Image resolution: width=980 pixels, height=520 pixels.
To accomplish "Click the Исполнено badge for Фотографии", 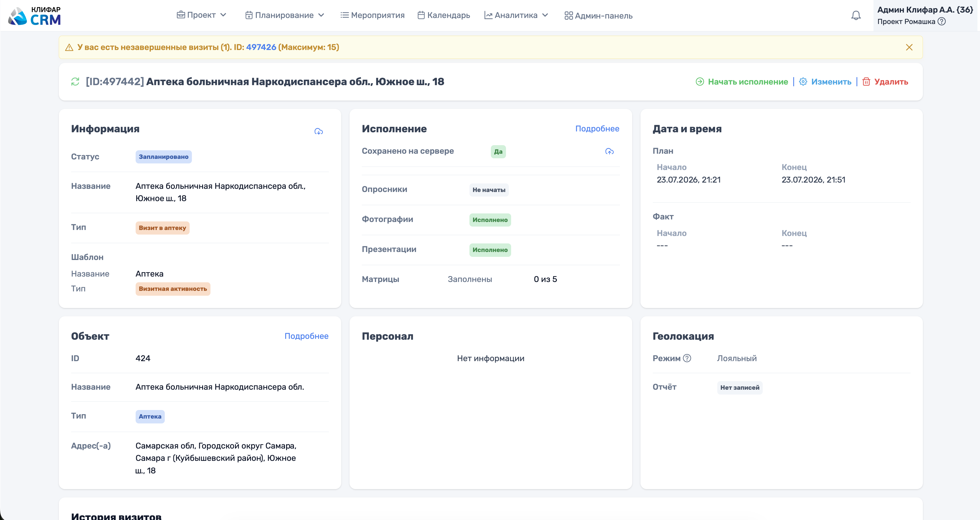I will 490,220.
